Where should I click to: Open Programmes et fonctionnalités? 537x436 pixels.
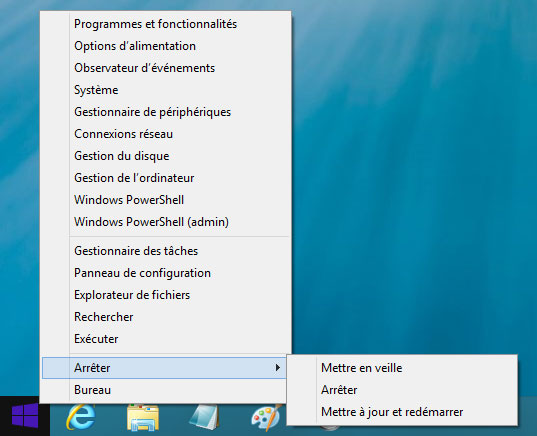(166, 24)
